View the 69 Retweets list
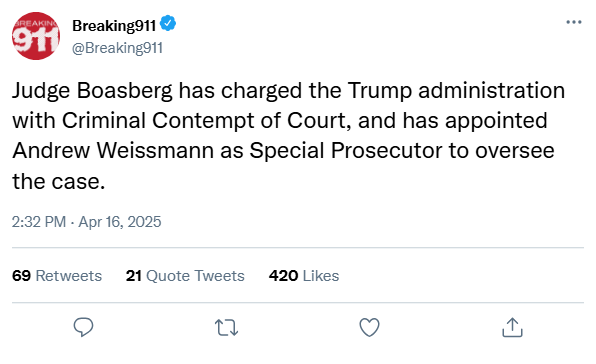Screen dimensions: 596x364 [57, 275]
